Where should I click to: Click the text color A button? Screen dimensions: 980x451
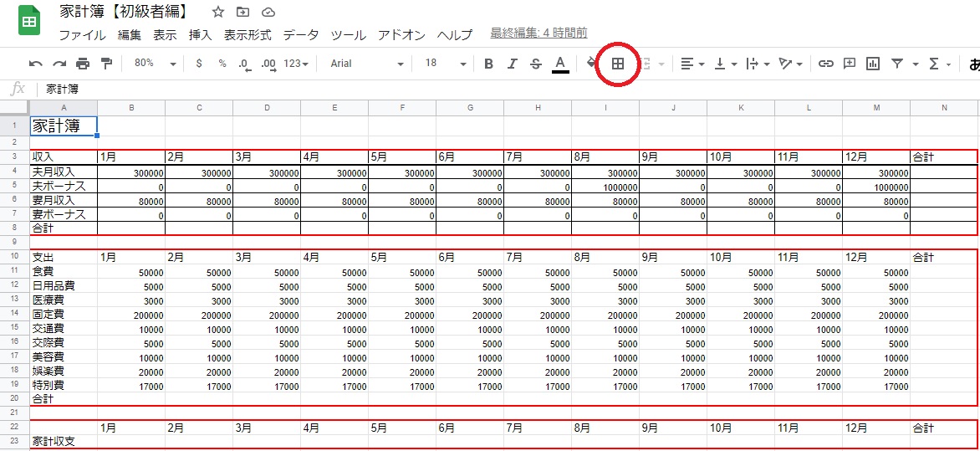(x=560, y=64)
